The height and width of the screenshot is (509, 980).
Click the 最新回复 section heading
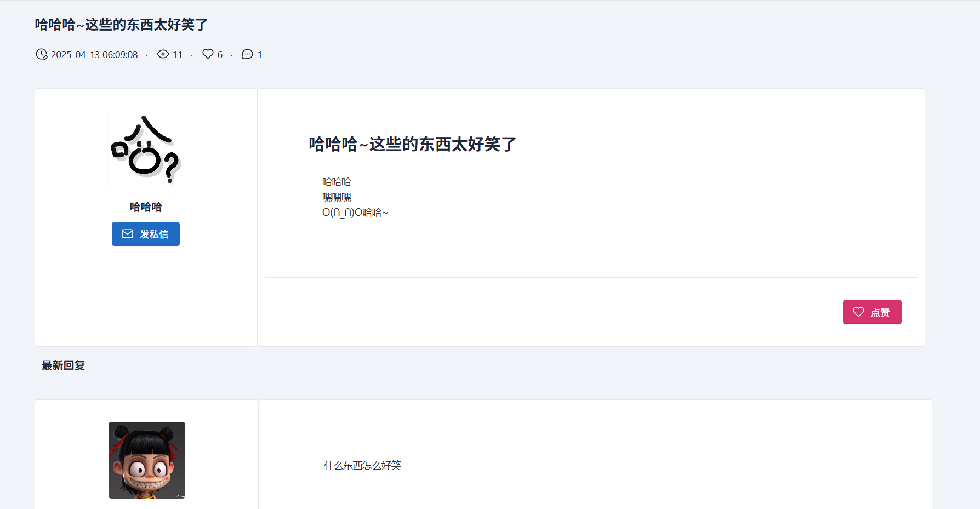click(x=64, y=365)
